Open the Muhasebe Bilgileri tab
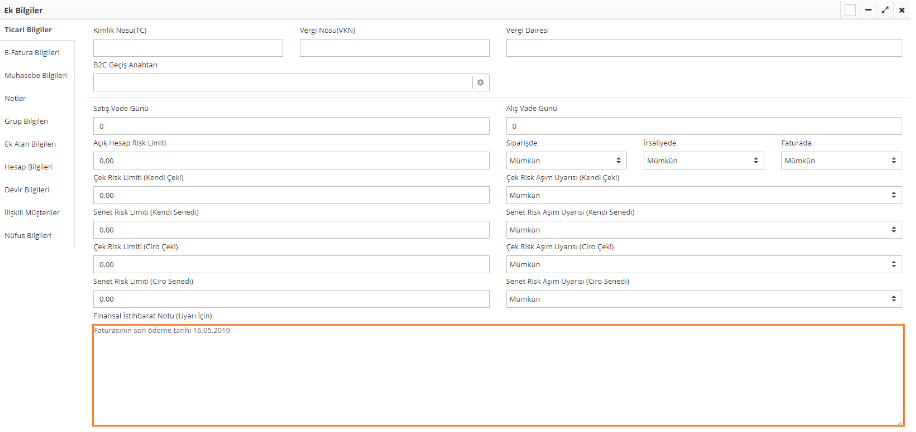 pyautogui.click(x=36, y=75)
